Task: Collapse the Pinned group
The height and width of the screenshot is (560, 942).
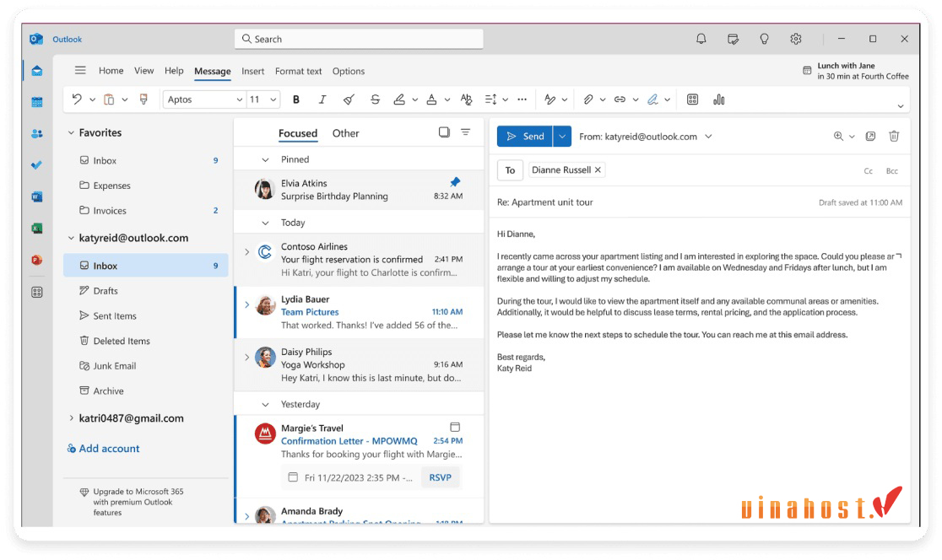Action: pos(265,159)
